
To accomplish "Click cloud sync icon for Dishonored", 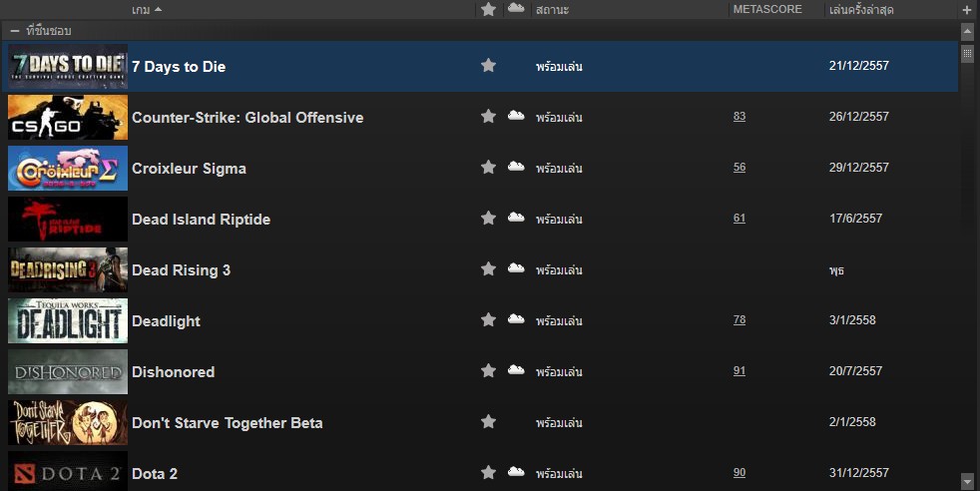I will click(516, 370).
